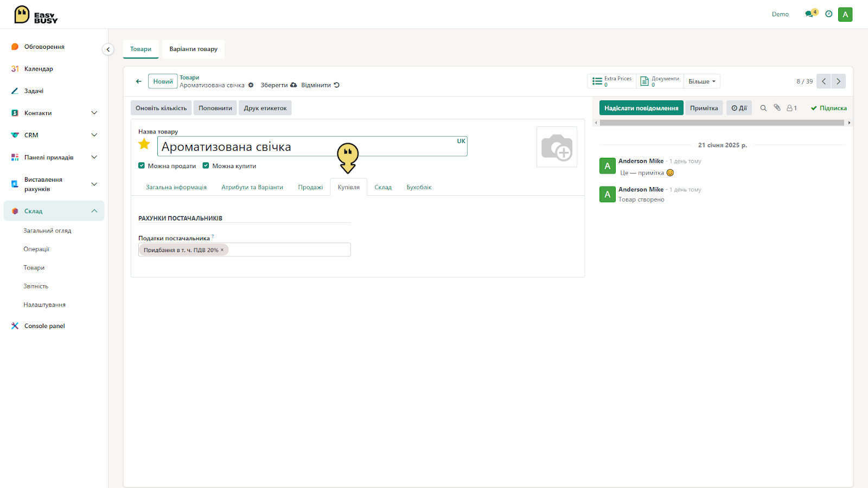Click Друк етикеток button
The width and height of the screenshot is (868, 488).
click(265, 108)
